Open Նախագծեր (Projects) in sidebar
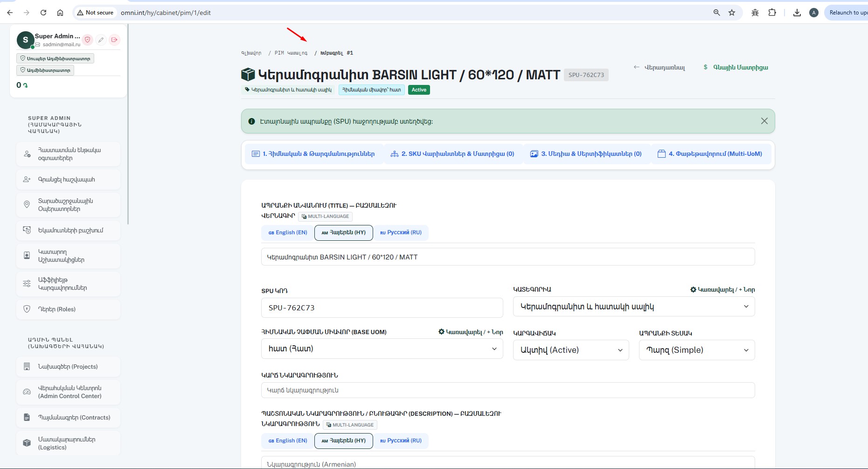The height and width of the screenshot is (469, 868). 68,367
